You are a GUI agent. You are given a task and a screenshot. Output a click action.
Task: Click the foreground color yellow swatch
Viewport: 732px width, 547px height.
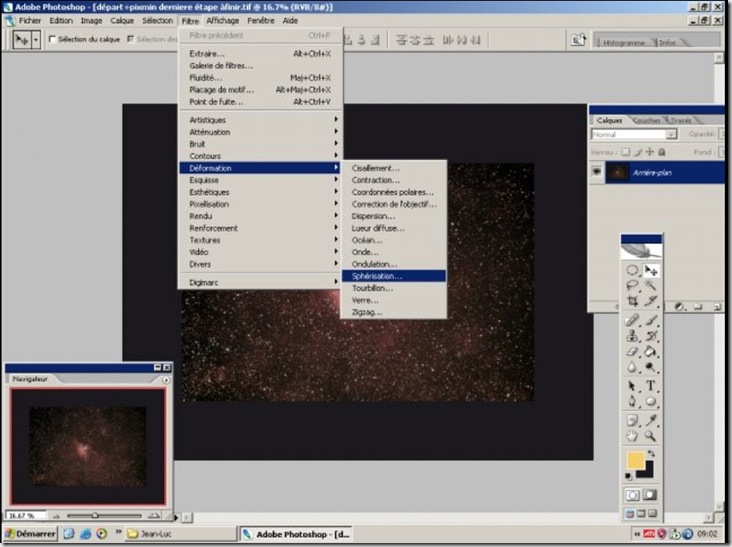[635, 459]
